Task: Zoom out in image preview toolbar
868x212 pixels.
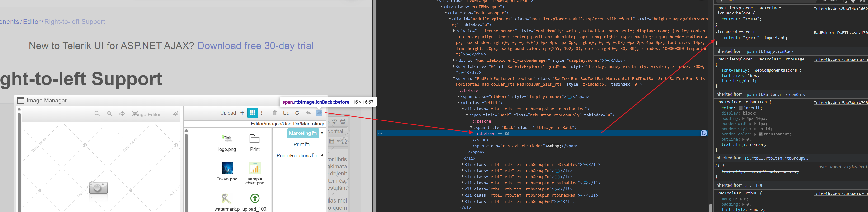Action: coord(97,114)
